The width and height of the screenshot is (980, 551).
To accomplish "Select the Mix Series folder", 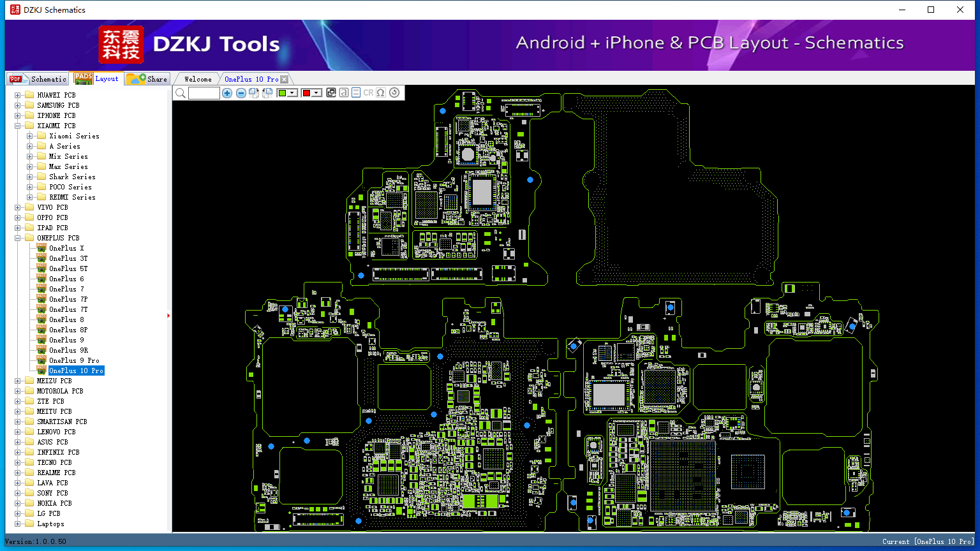I will pos(68,156).
